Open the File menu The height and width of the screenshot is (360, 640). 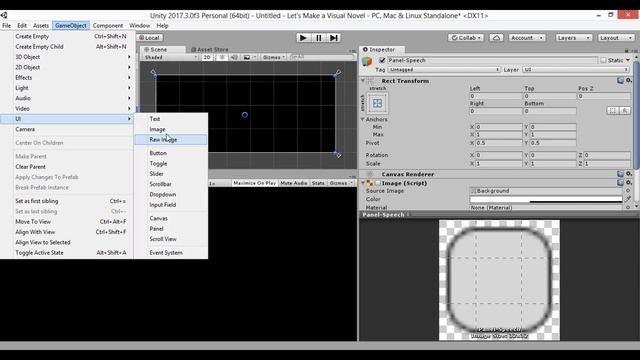click(7, 25)
